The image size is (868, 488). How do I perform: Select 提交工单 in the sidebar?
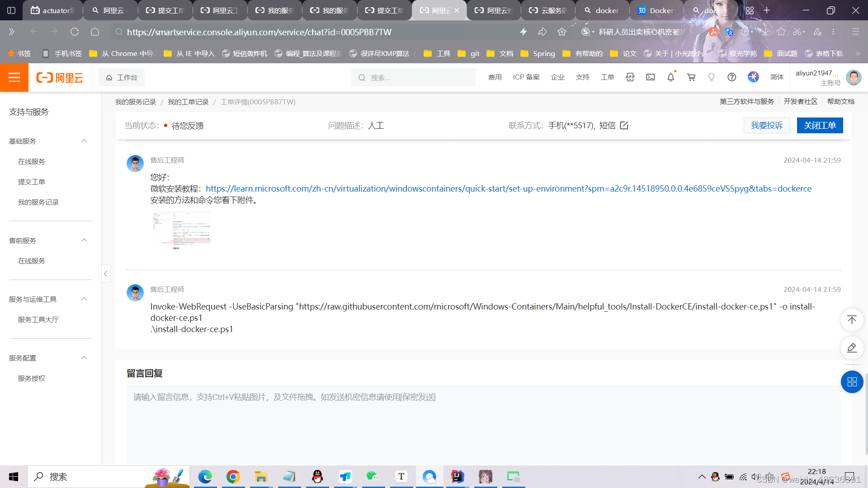(x=32, y=182)
